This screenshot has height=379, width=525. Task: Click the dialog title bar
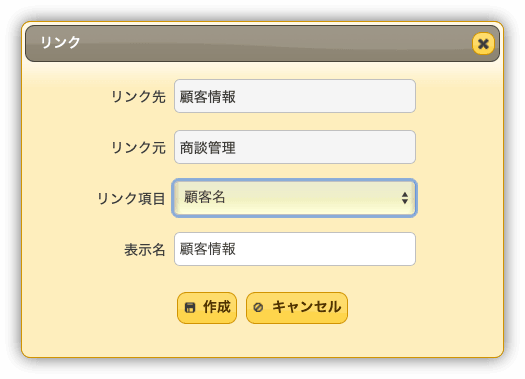click(x=262, y=44)
